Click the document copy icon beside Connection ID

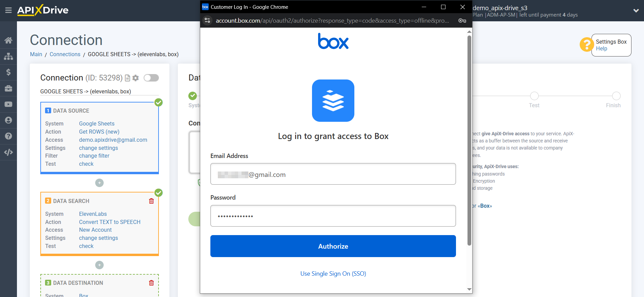[127, 78]
